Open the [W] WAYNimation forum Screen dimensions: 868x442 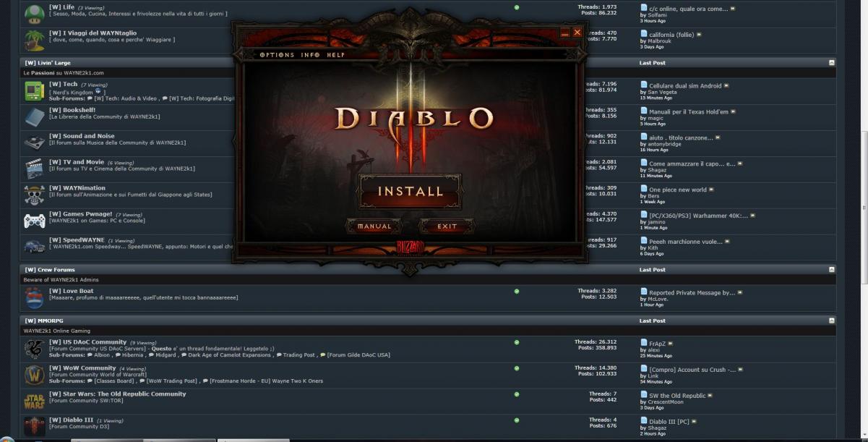coord(77,188)
